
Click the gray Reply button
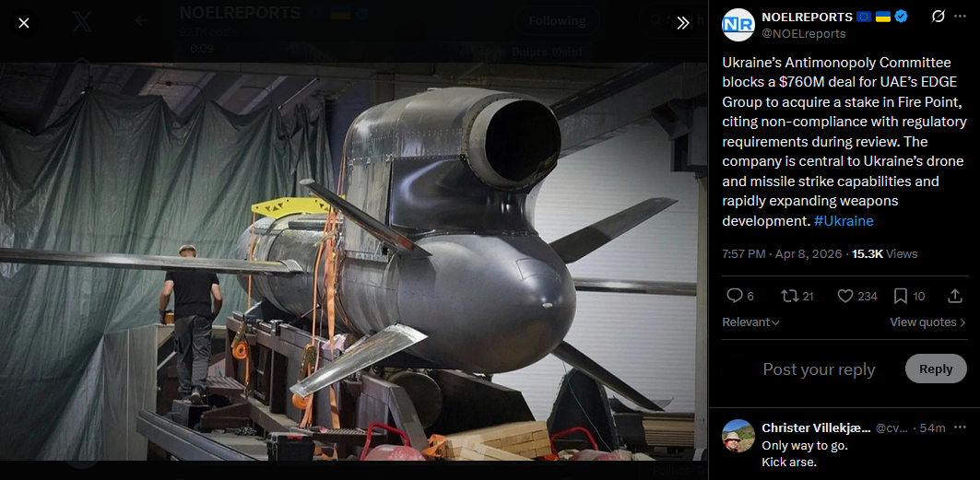(x=936, y=369)
